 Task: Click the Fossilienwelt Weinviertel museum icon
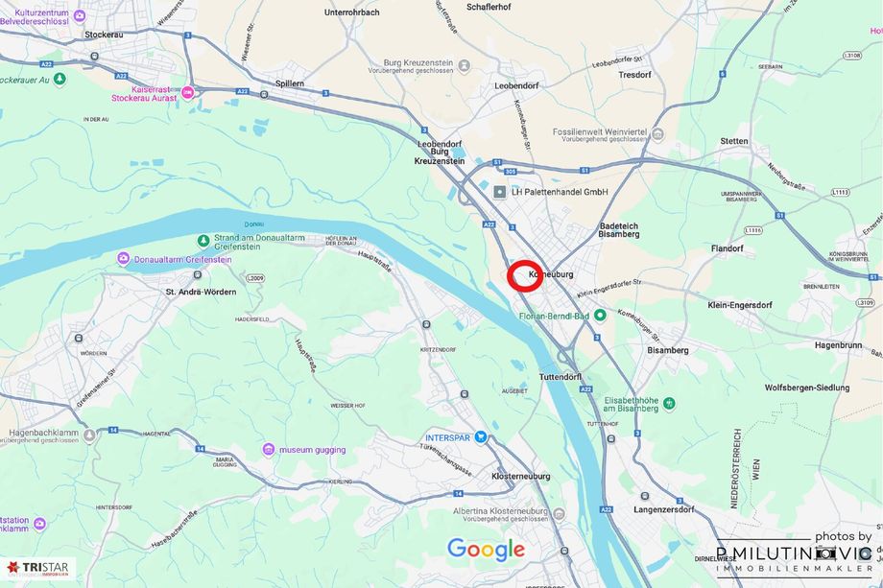[657, 134]
